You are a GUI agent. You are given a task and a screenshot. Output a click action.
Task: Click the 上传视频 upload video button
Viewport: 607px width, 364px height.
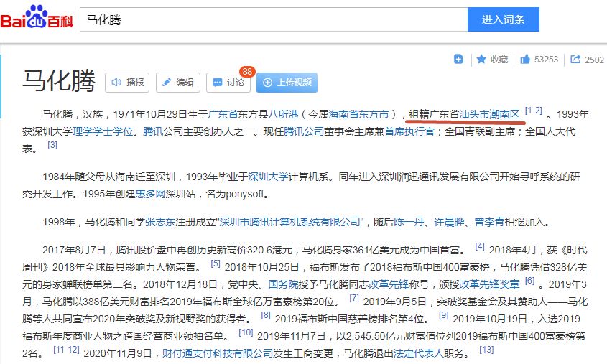(x=287, y=83)
